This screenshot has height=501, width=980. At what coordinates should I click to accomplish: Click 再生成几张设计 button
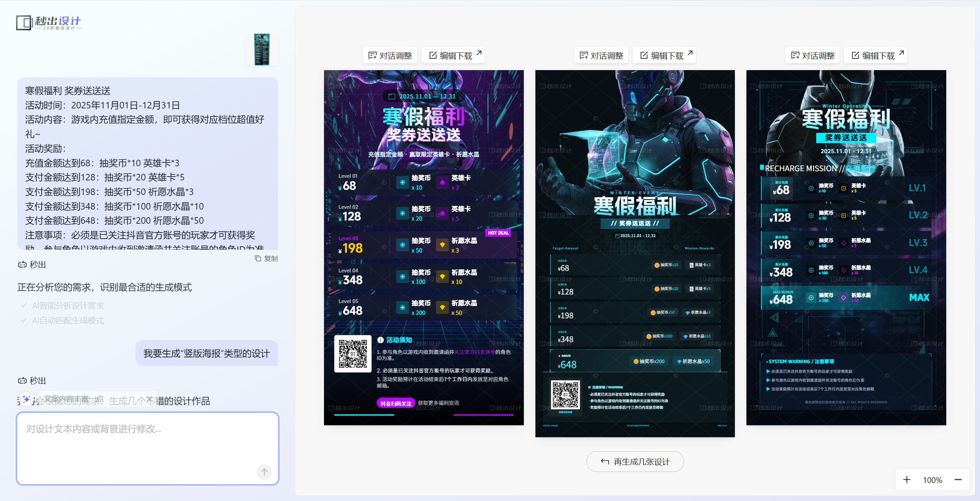click(x=635, y=462)
